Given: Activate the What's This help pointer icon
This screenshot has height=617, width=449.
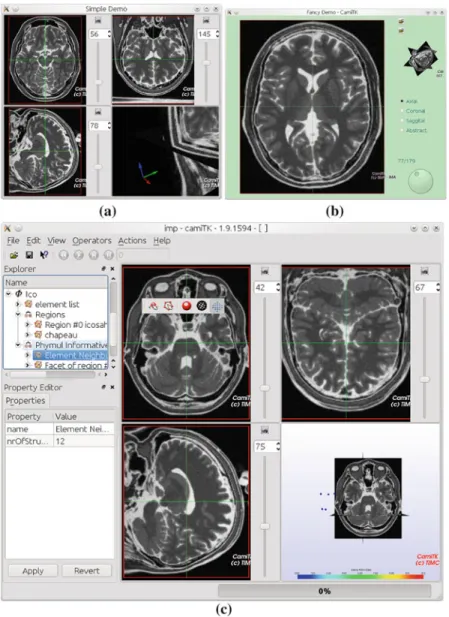Looking at the screenshot, I should (x=44, y=255).
